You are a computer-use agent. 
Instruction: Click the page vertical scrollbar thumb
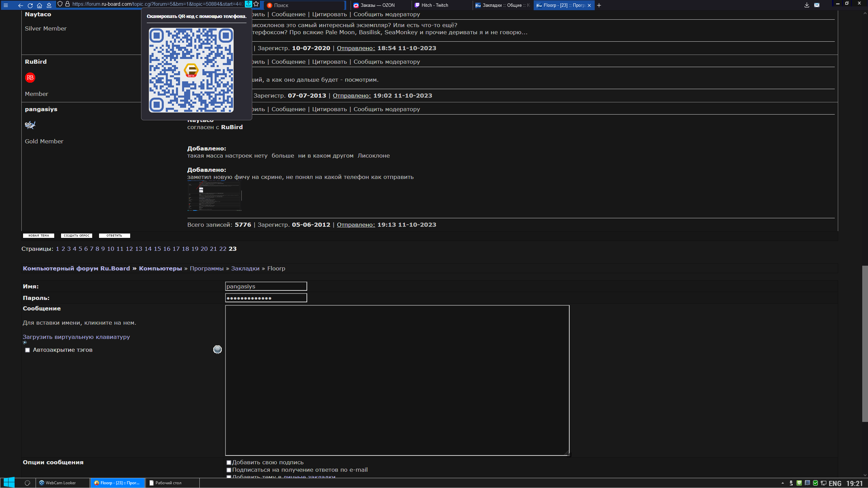coord(865,344)
